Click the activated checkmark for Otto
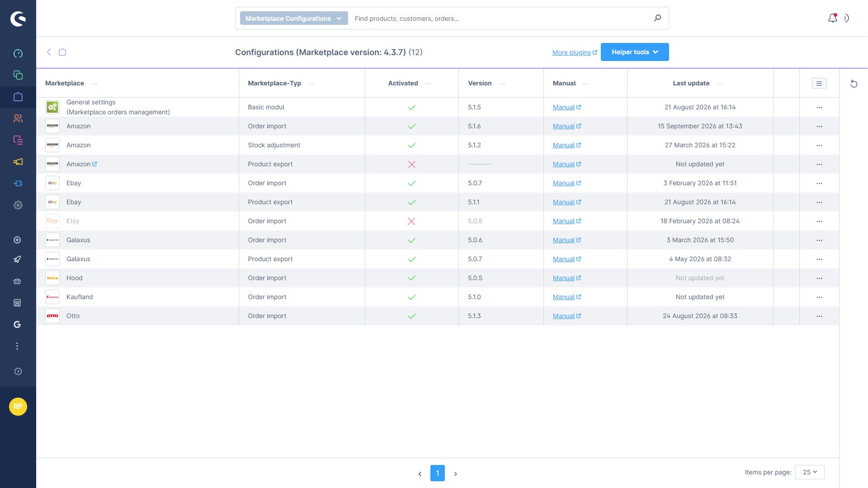 pyautogui.click(x=411, y=316)
